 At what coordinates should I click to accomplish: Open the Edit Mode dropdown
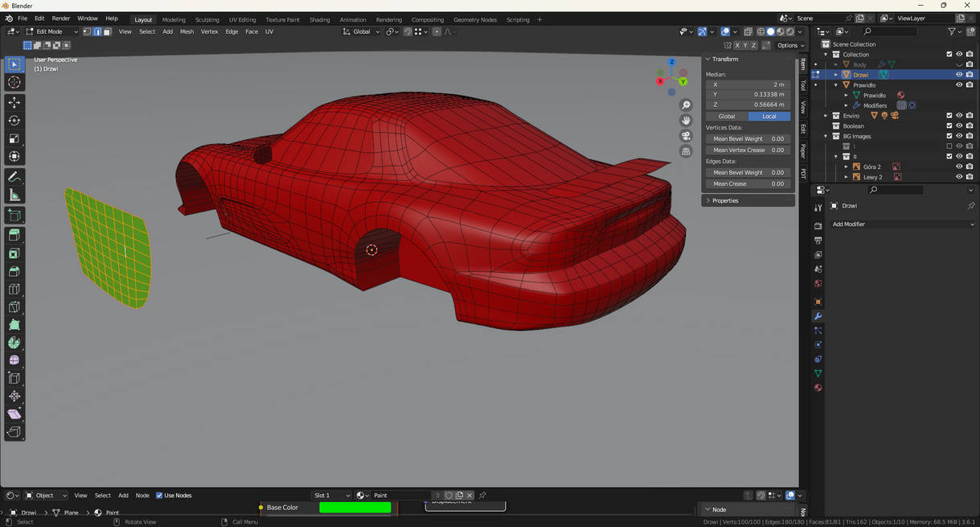[x=51, y=32]
